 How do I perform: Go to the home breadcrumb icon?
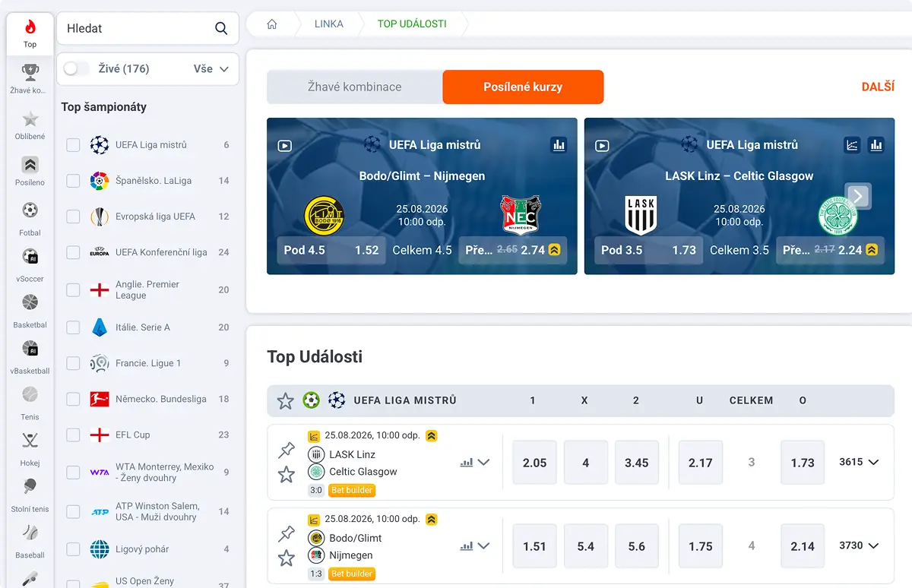click(x=271, y=24)
